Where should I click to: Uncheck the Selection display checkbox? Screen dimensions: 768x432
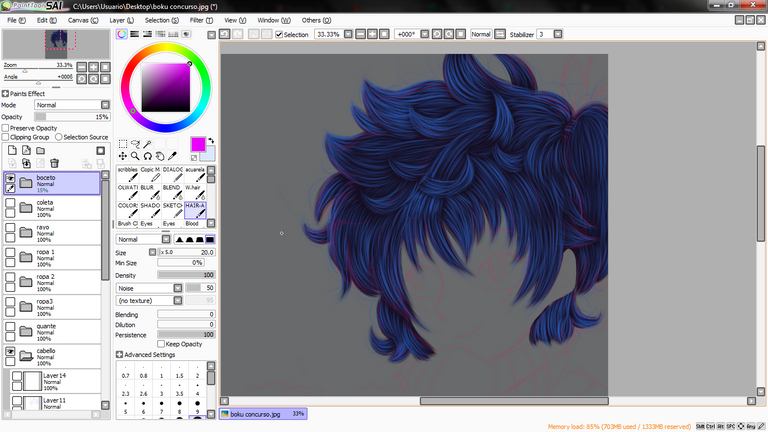pyautogui.click(x=279, y=34)
